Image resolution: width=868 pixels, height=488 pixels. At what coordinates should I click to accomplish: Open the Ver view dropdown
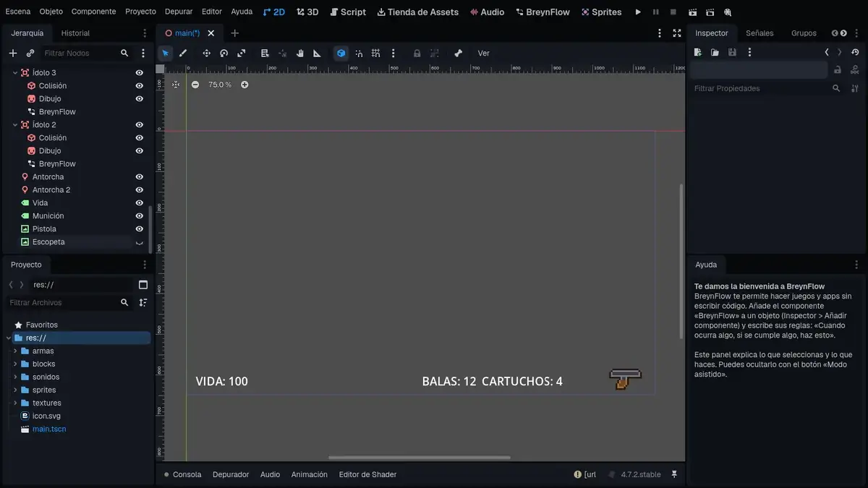point(484,53)
